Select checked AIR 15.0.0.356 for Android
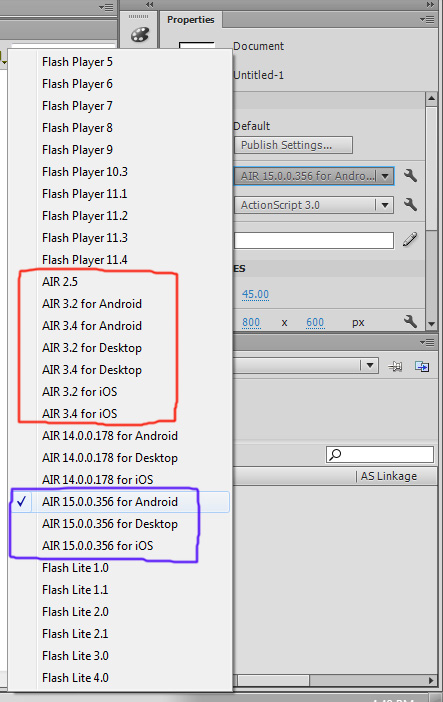 pyautogui.click(x=120, y=501)
